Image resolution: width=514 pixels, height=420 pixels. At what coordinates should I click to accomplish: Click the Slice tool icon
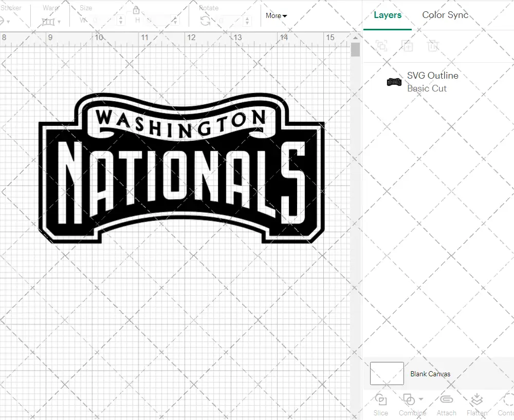pyautogui.click(x=381, y=400)
